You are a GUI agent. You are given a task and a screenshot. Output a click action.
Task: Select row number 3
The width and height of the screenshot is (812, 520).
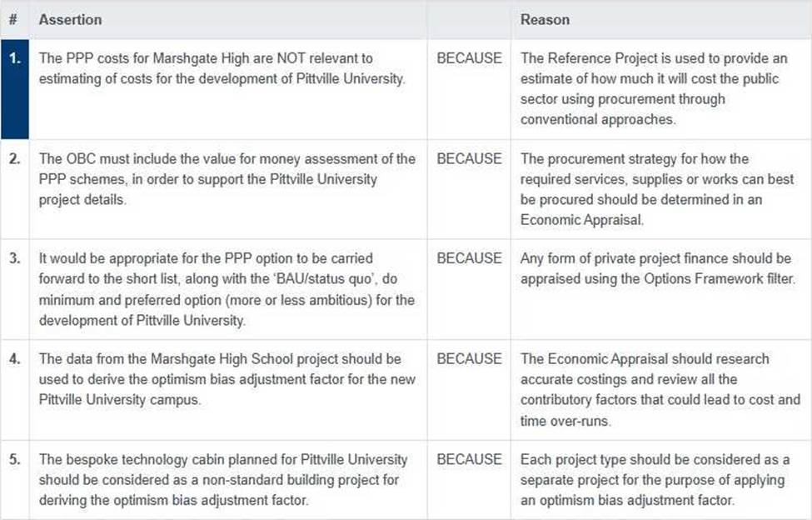(14, 258)
